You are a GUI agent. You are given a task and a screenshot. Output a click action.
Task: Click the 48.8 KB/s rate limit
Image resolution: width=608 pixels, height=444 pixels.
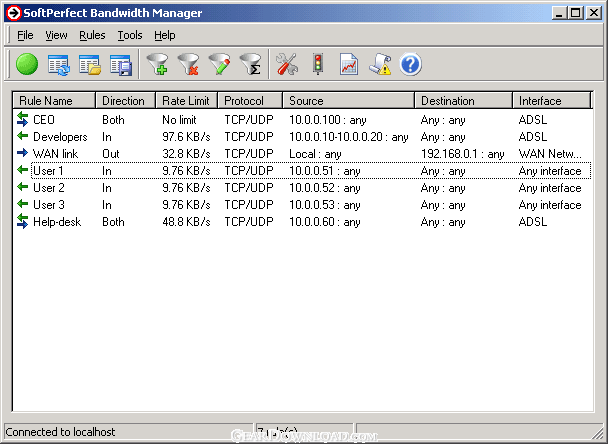pyautogui.click(x=186, y=222)
